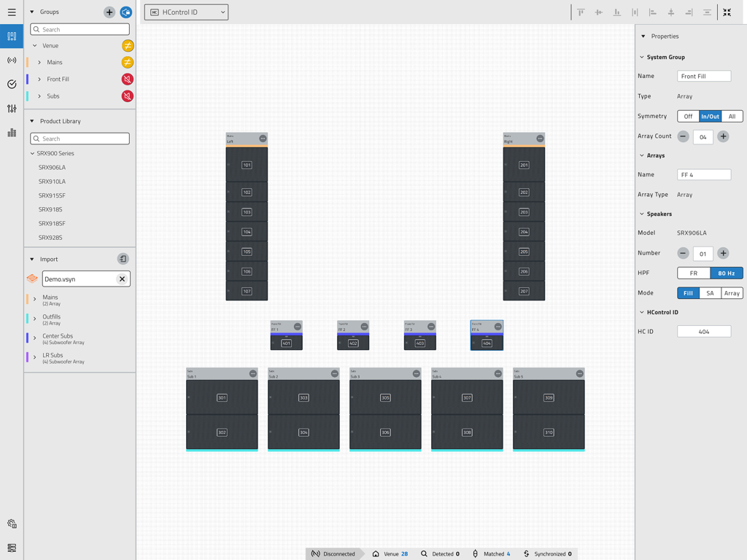
Task: Toggle mute on the Mains group
Action: [x=128, y=62]
